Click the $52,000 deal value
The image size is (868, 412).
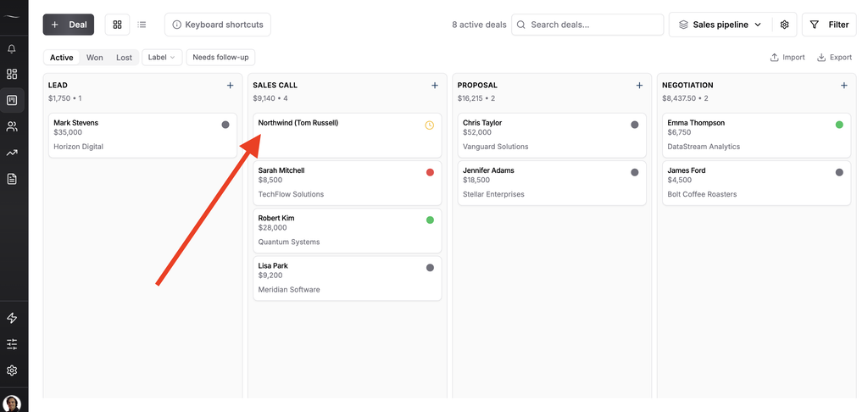coord(477,132)
